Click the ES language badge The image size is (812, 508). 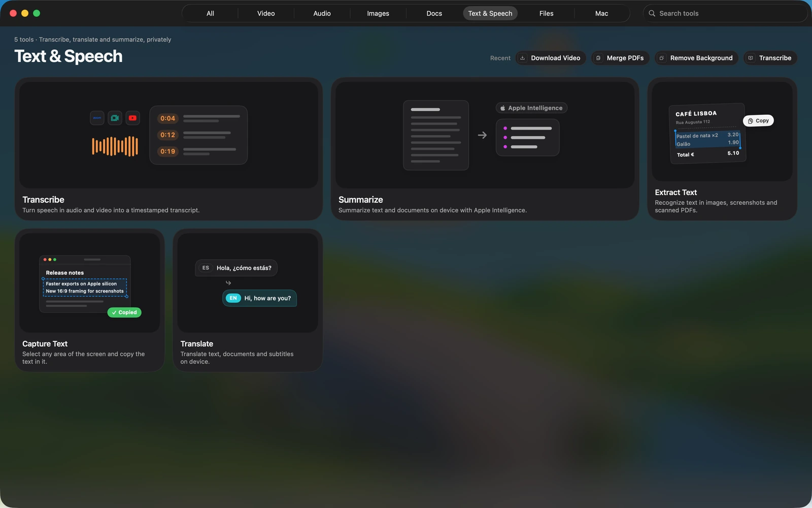tap(206, 268)
